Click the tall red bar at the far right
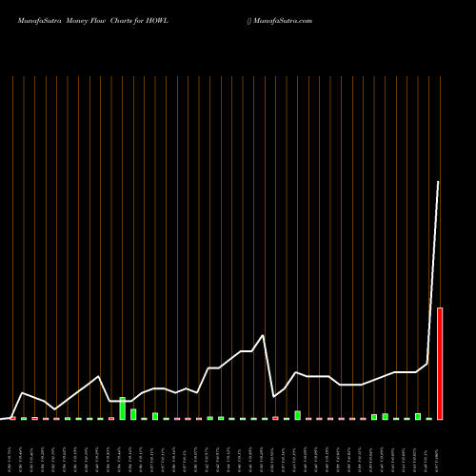Image resolution: width=476 pixels, height=476 pixels. click(440, 364)
